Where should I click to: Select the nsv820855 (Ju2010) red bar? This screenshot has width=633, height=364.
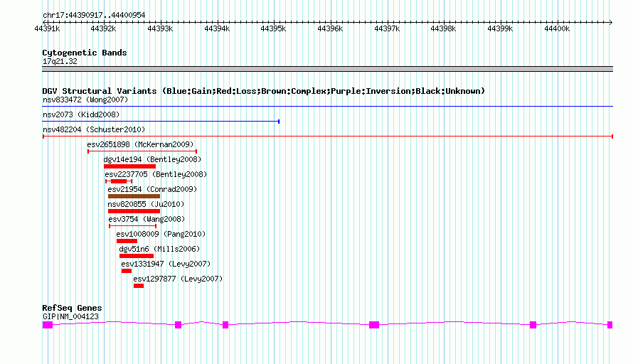click(134, 211)
